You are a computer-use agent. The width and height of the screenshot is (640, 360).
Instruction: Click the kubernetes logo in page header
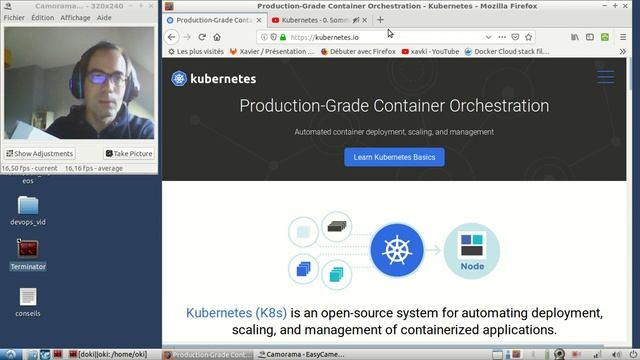point(213,78)
